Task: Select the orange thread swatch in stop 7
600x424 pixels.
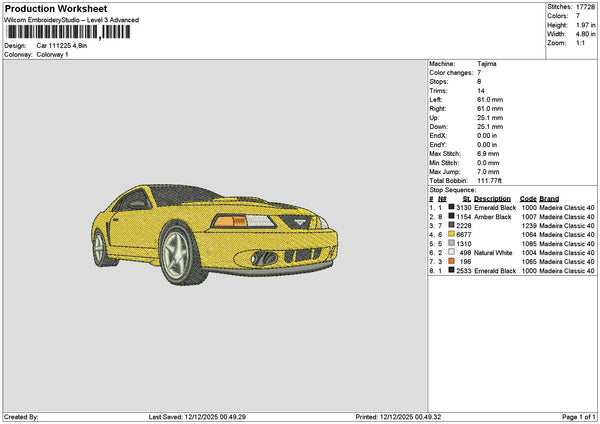Action: (451, 261)
